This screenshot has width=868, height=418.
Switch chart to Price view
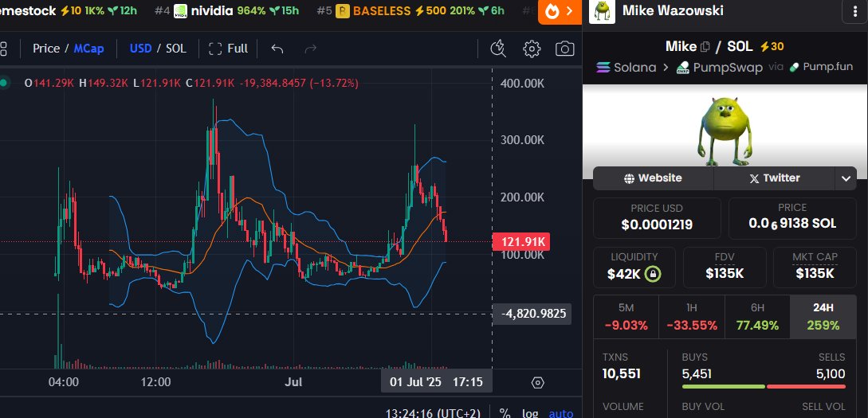(x=46, y=49)
